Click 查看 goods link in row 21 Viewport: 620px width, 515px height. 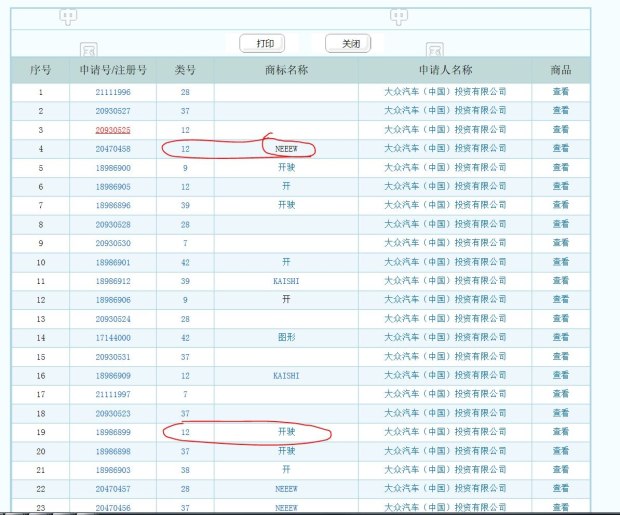(561, 470)
